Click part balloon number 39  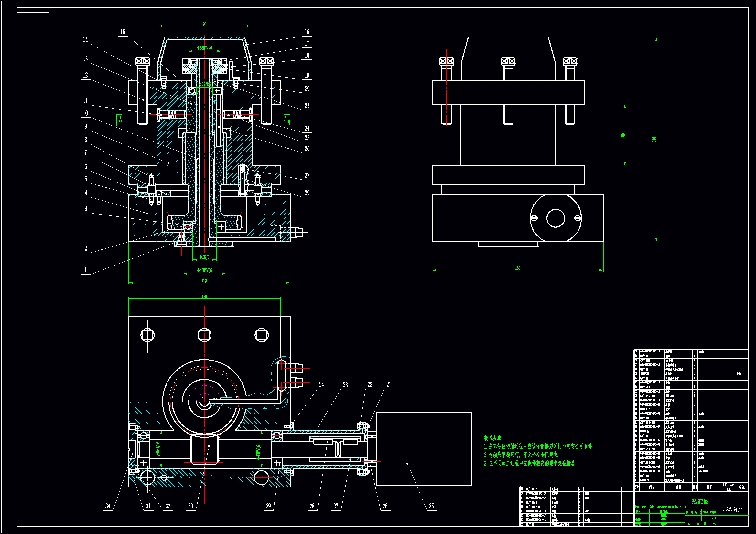pos(307,193)
